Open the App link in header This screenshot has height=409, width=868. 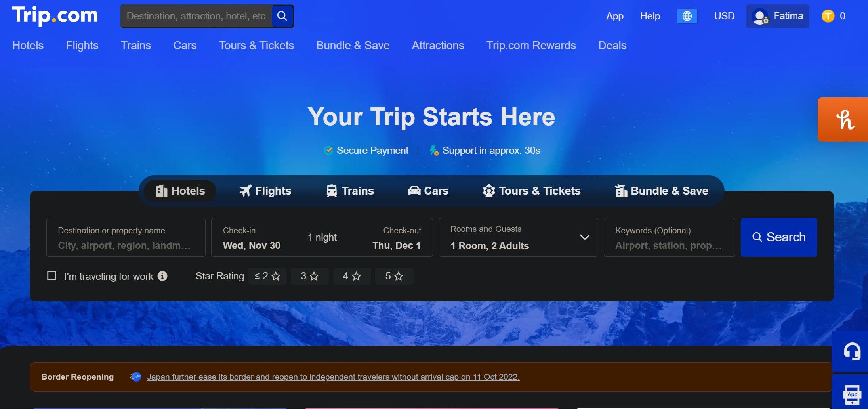click(x=615, y=16)
